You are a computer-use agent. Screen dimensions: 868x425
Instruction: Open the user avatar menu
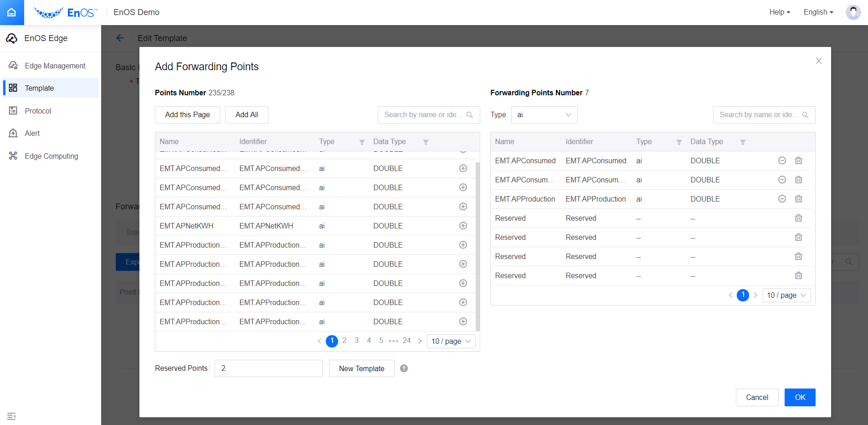point(853,12)
